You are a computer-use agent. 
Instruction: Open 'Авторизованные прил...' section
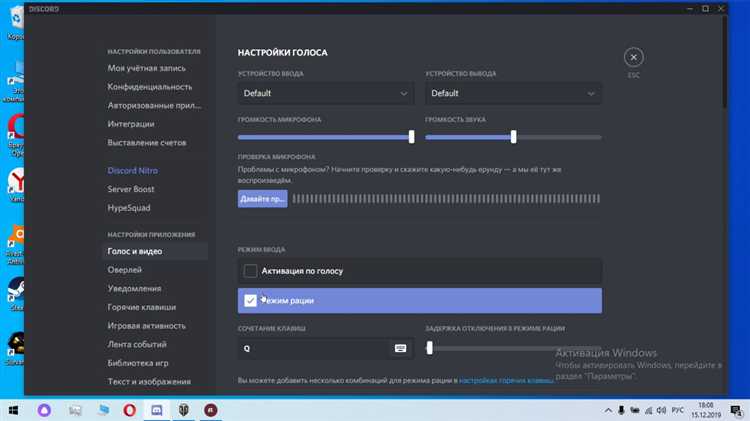(154, 105)
